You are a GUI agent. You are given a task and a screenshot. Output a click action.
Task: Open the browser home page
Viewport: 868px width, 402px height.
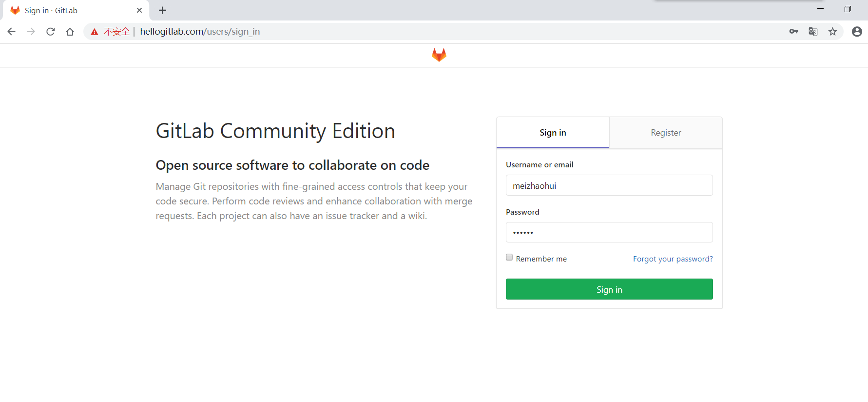pyautogui.click(x=70, y=32)
